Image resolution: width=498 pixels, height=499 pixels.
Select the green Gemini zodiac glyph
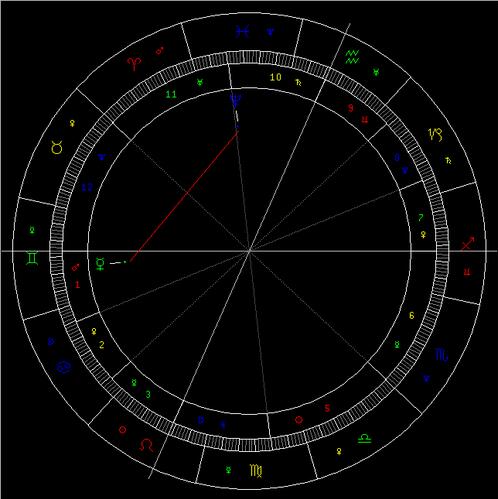point(32,258)
